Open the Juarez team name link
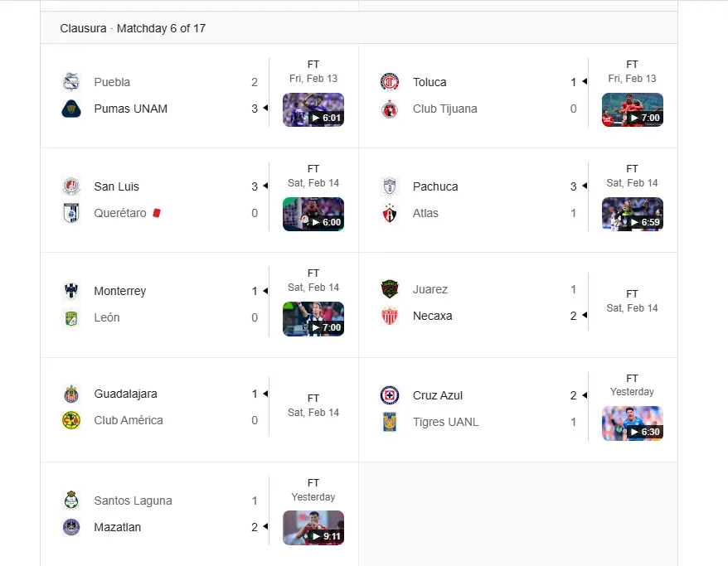The height and width of the screenshot is (566, 728). [430, 289]
